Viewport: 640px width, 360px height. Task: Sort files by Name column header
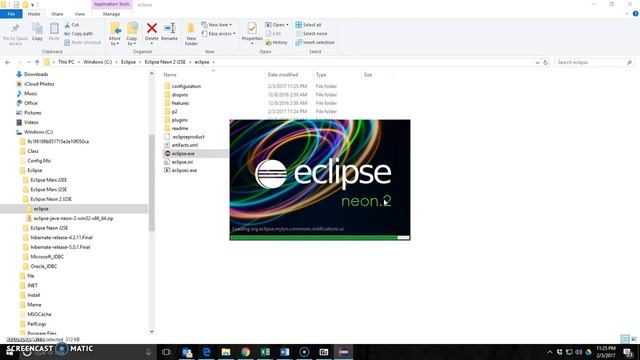pos(170,75)
